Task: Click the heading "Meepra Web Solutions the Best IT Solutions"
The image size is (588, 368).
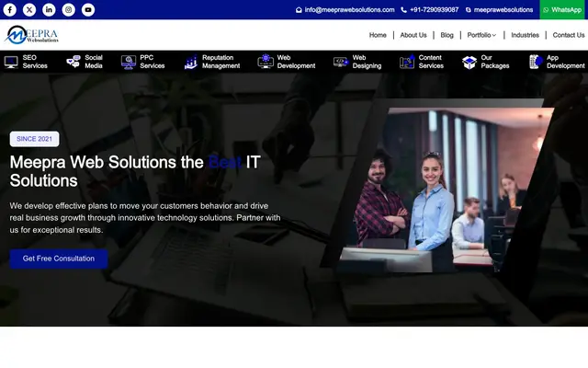Action: pyautogui.click(x=135, y=171)
